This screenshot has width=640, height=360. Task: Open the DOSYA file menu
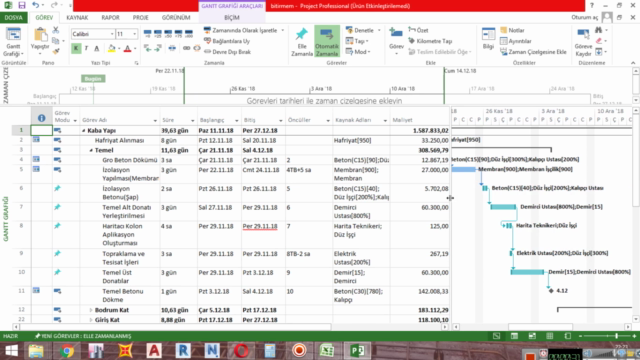[x=13, y=18]
